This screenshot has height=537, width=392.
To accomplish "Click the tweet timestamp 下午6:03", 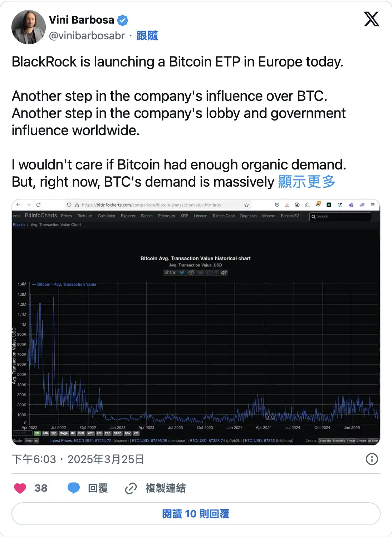I will (x=34, y=459).
